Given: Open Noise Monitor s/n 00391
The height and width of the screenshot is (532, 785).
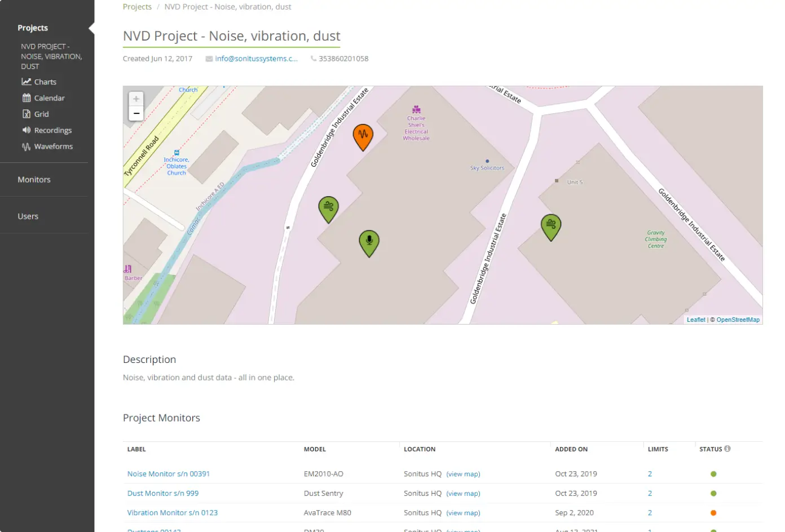Looking at the screenshot, I should coord(169,474).
